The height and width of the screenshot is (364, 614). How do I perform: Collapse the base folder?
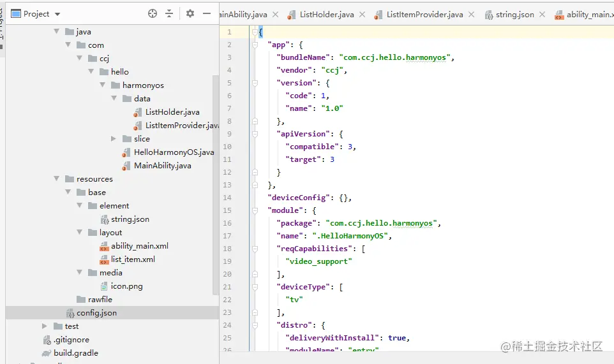(x=68, y=192)
